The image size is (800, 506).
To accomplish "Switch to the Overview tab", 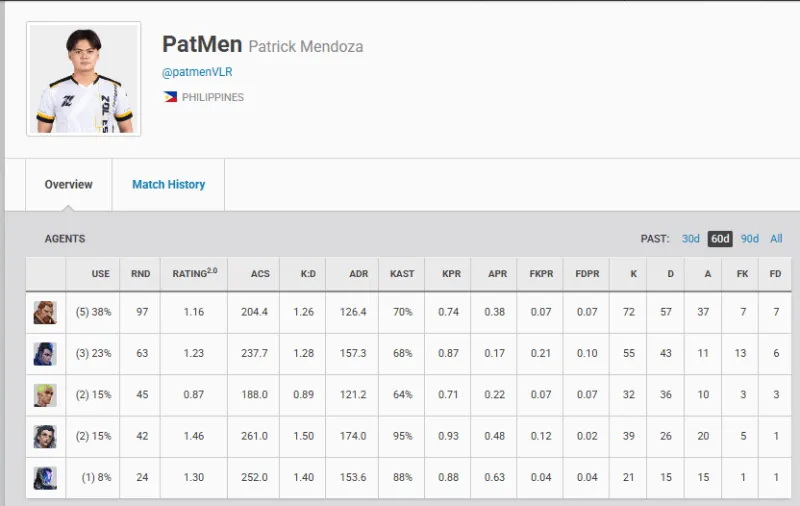I will pyautogui.click(x=68, y=184).
